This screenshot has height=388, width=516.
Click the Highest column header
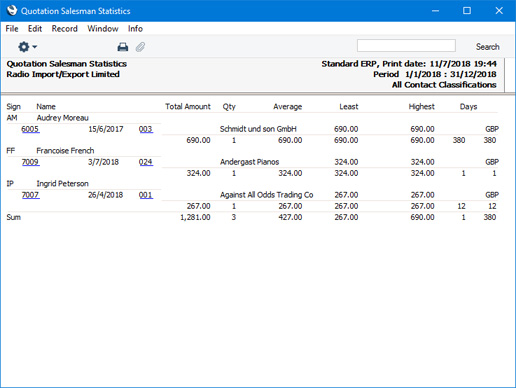[x=421, y=107]
